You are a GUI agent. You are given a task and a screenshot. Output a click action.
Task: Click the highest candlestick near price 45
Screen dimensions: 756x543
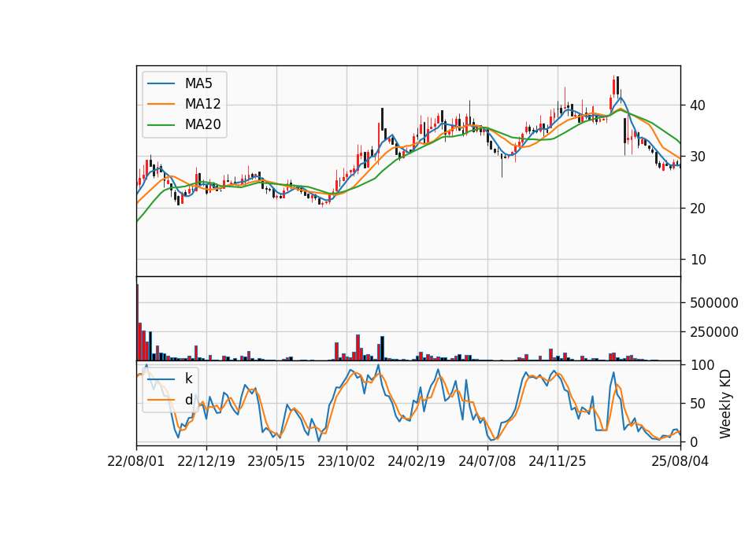point(613,87)
